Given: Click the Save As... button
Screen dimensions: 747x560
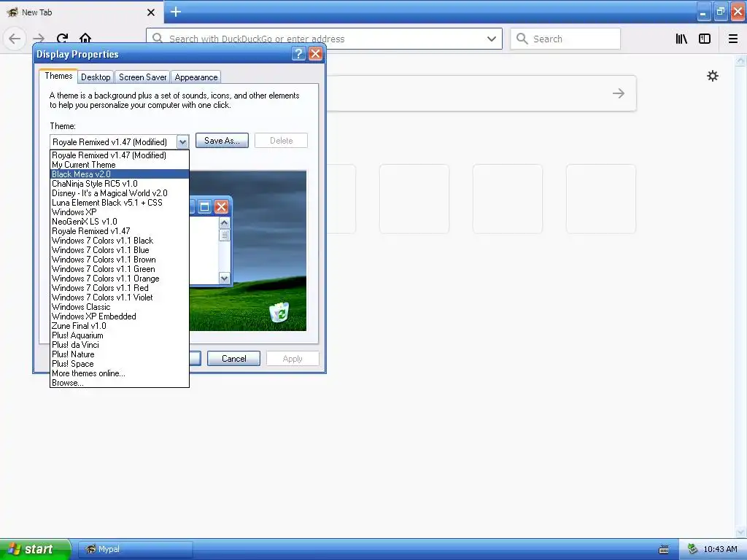Looking at the screenshot, I should click(x=222, y=141).
